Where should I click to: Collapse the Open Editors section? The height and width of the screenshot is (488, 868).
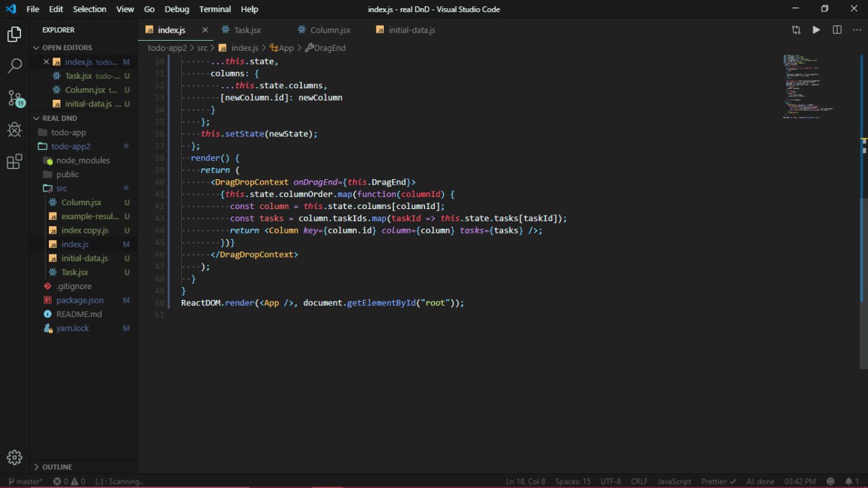66,48
